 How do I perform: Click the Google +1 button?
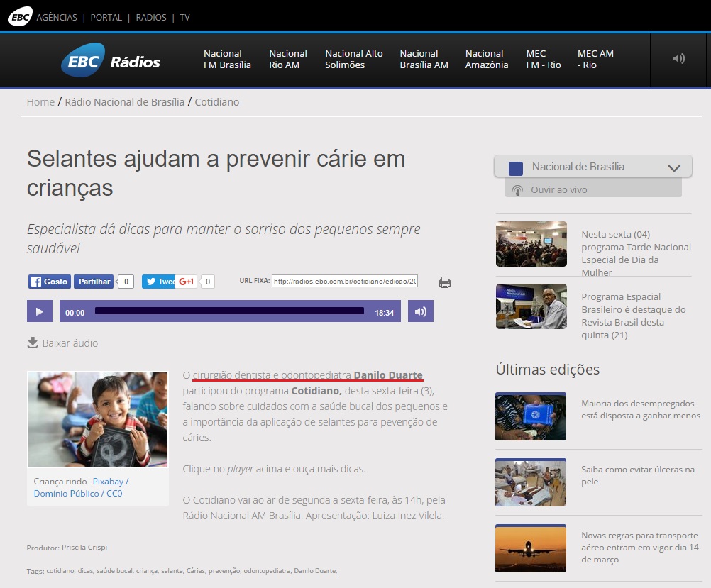[x=187, y=282]
